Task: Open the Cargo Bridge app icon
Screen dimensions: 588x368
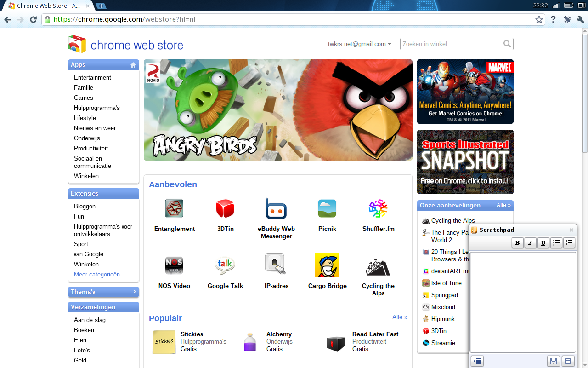Action: [327, 265]
